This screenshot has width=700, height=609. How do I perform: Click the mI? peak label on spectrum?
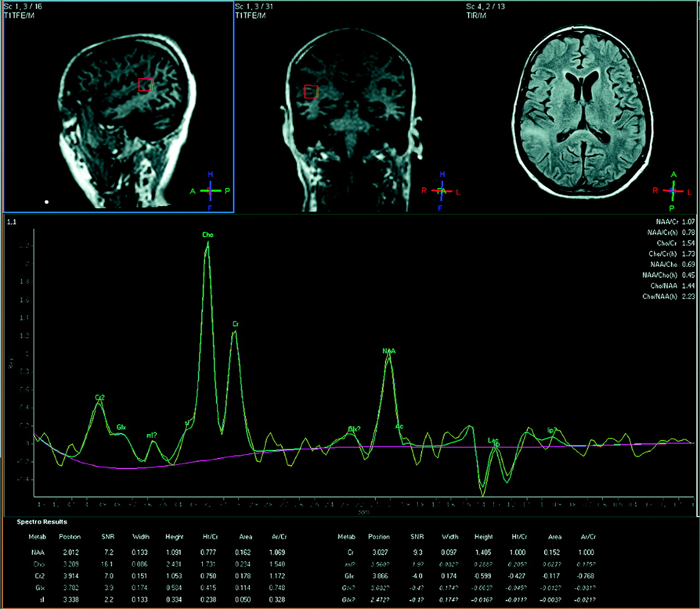(x=151, y=435)
